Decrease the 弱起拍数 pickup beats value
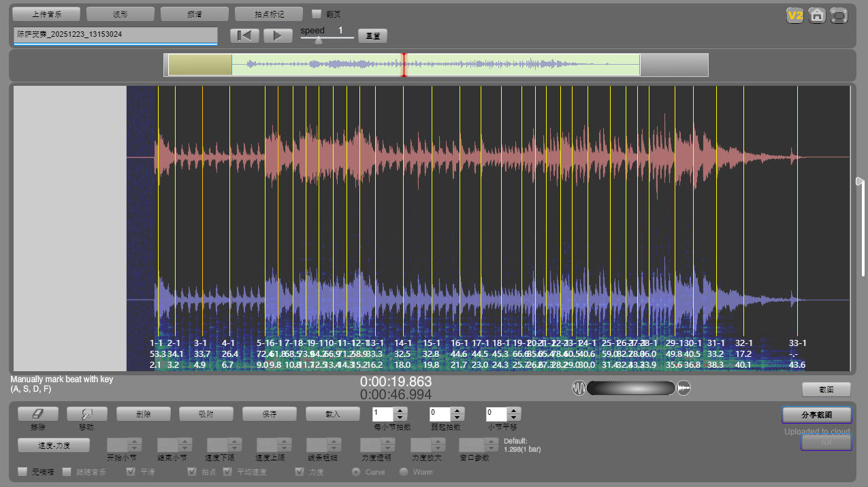The height and width of the screenshot is (487, 868). tap(457, 417)
